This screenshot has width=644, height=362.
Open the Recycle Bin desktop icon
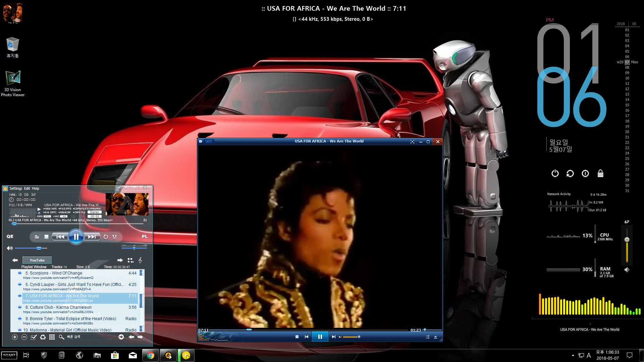tap(12, 47)
